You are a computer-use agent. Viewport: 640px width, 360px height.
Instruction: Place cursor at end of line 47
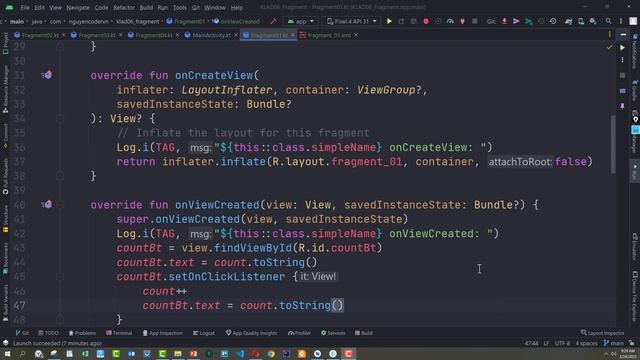coord(345,305)
